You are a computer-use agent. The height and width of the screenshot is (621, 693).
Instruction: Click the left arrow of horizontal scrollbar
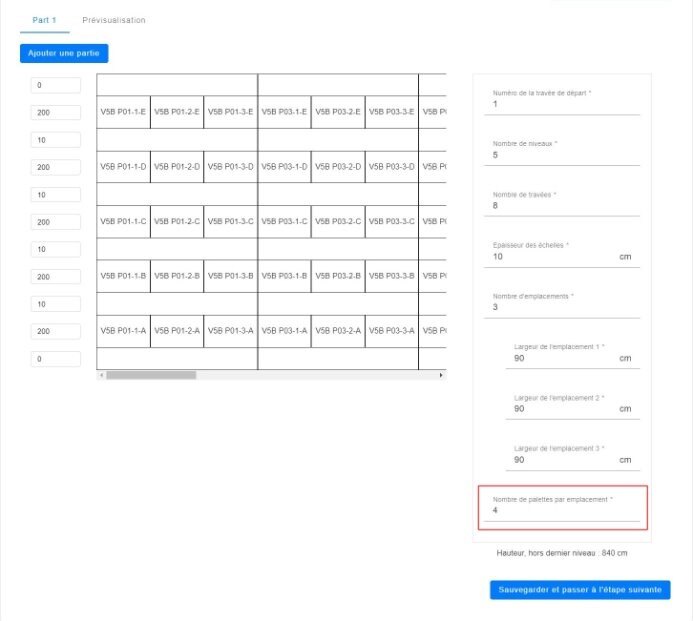pyautogui.click(x=100, y=375)
